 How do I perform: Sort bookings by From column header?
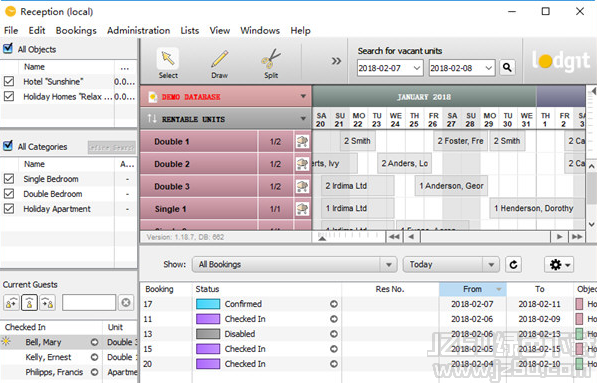(472, 289)
